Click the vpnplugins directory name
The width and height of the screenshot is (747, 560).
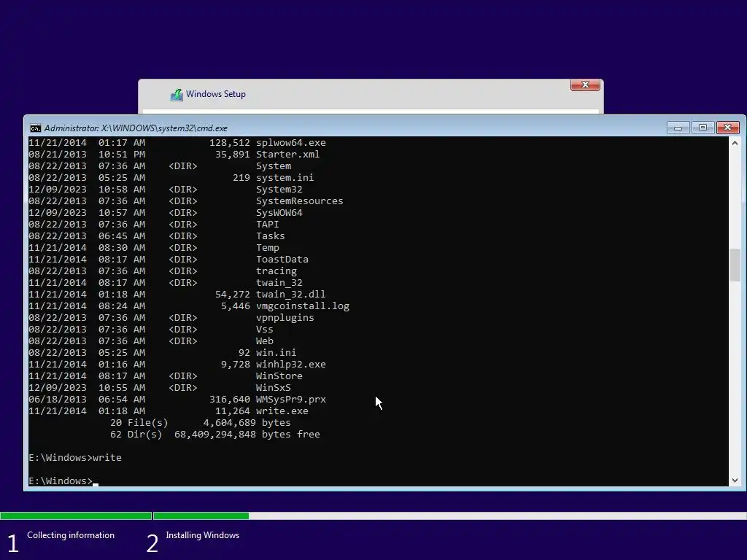[x=285, y=318]
